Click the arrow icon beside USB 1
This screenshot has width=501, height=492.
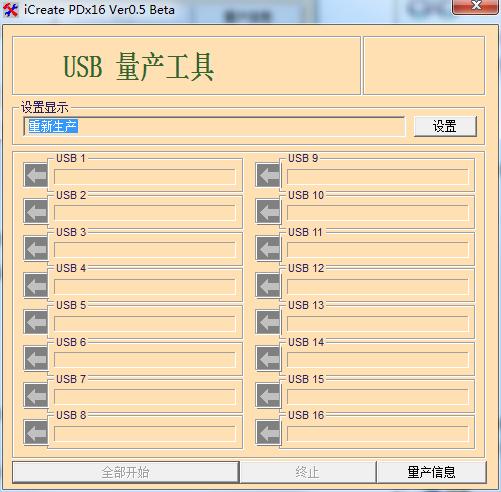(x=36, y=175)
